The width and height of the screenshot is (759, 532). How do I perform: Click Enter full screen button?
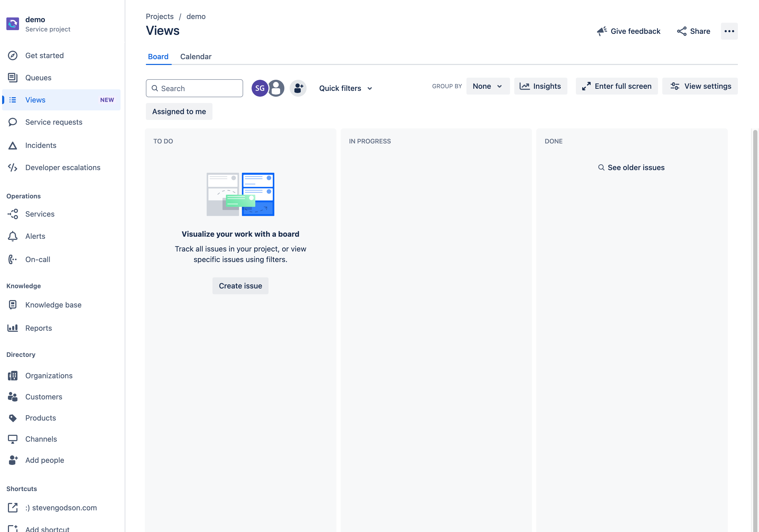(617, 86)
